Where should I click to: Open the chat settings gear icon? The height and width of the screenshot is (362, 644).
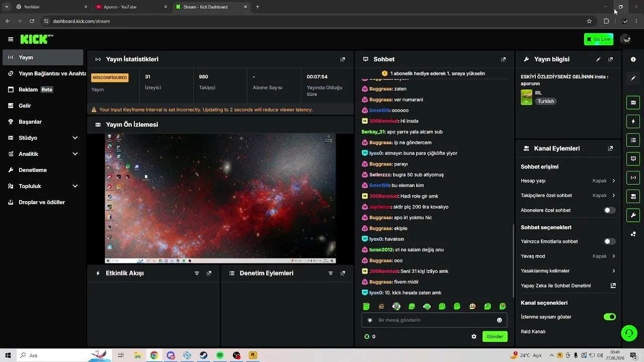(473, 337)
